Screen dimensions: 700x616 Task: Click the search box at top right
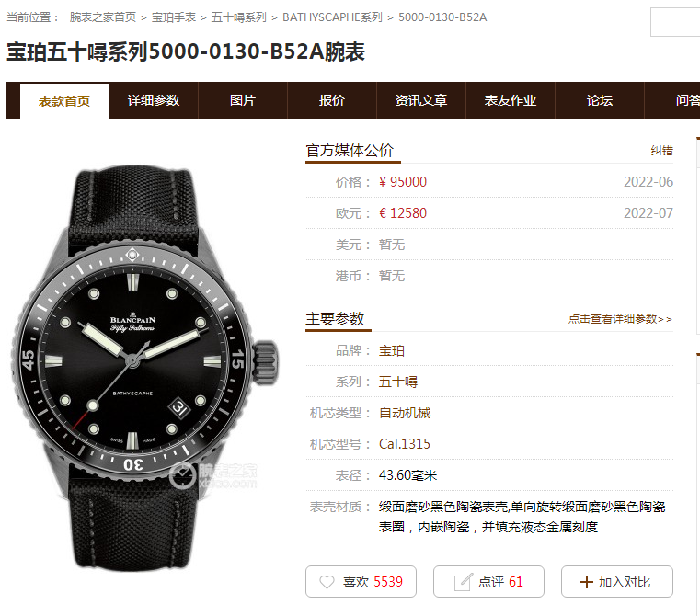click(x=675, y=22)
